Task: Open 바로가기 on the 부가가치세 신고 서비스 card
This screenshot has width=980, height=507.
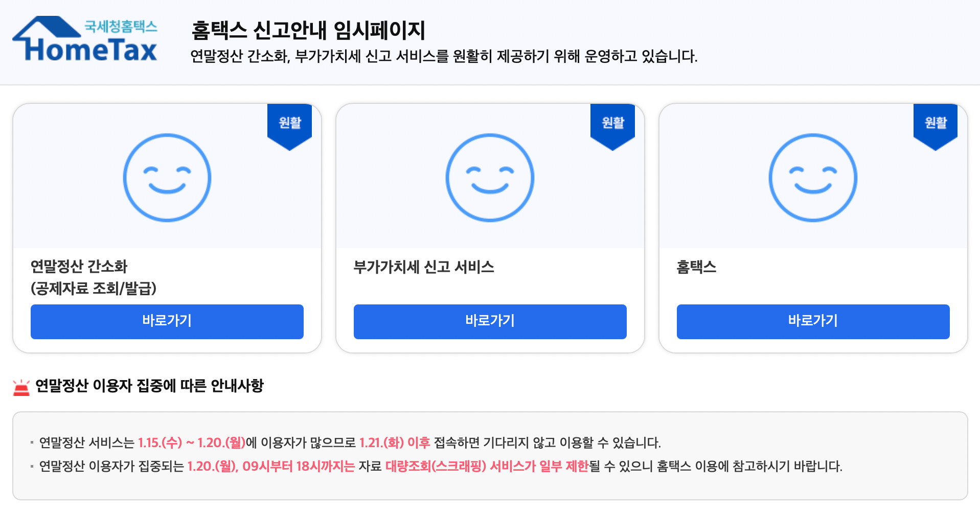Action: pyautogui.click(x=489, y=321)
